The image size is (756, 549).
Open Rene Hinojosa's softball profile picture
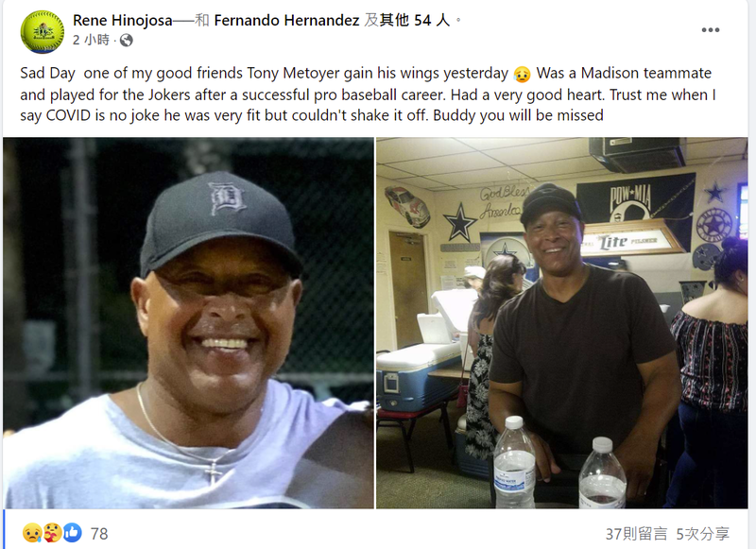(x=43, y=32)
